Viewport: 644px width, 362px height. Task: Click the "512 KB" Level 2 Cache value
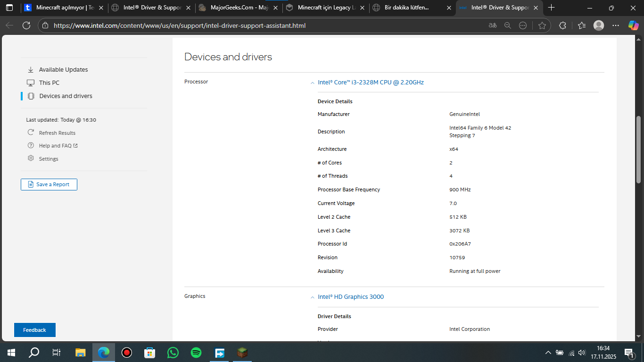(458, 217)
